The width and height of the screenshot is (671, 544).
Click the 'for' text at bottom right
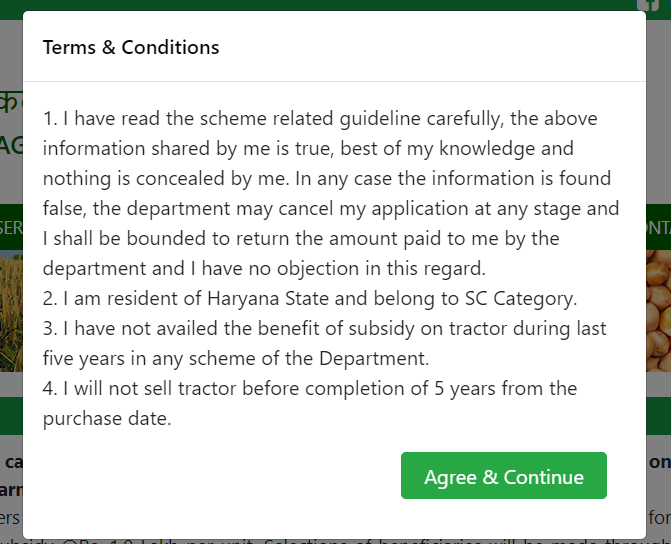(x=659, y=517)
